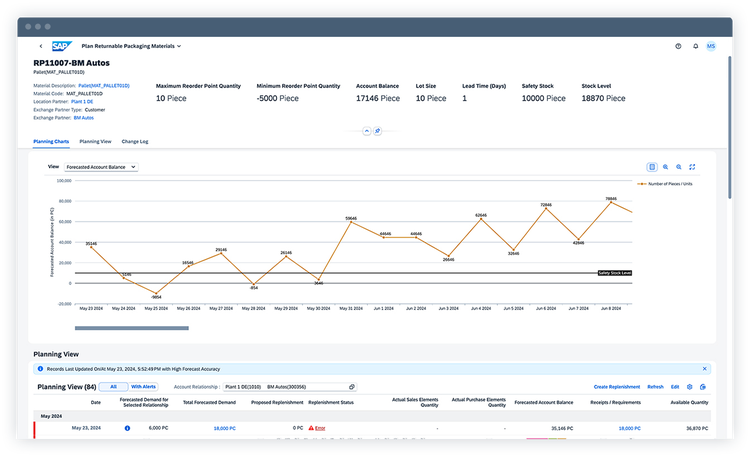This screenshot has width=750, height=456.
Task: Collapse the header with the up chevron
Action: [366, 131]
